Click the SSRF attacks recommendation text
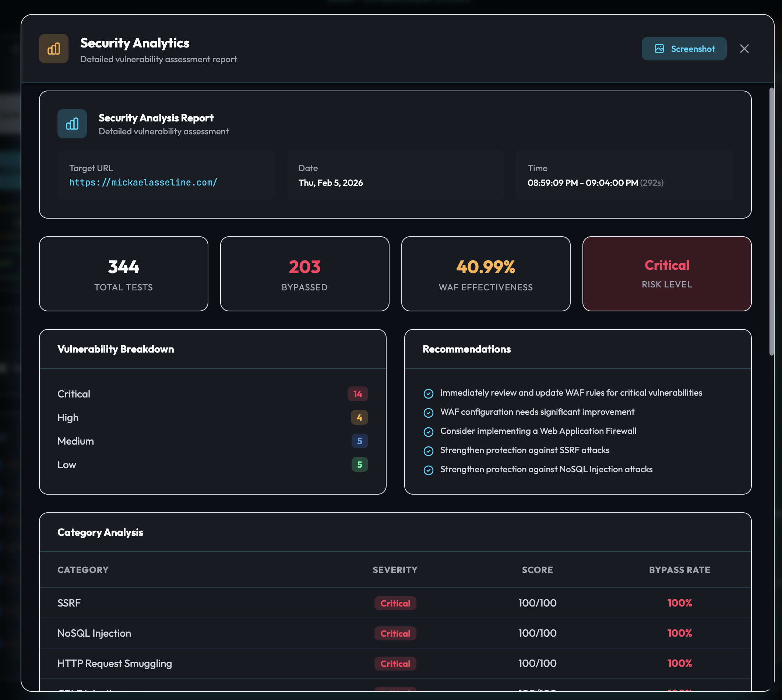This screenshot has height=700, width=782. click(x=525, y=450)
